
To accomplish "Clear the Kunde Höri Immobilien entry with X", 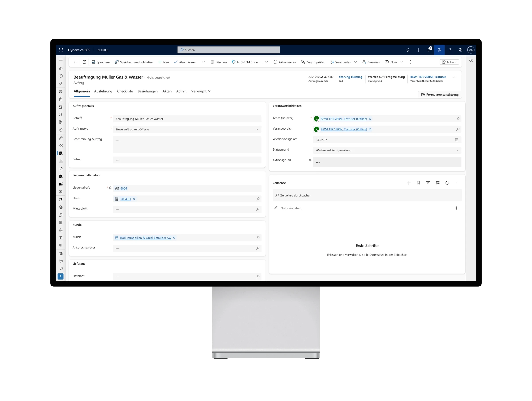I will pos(174,238).
